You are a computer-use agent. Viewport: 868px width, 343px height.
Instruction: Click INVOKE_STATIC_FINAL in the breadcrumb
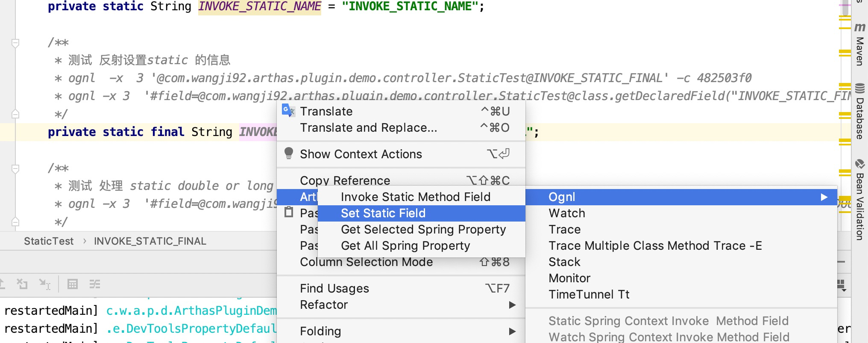(x=150, y=241)
